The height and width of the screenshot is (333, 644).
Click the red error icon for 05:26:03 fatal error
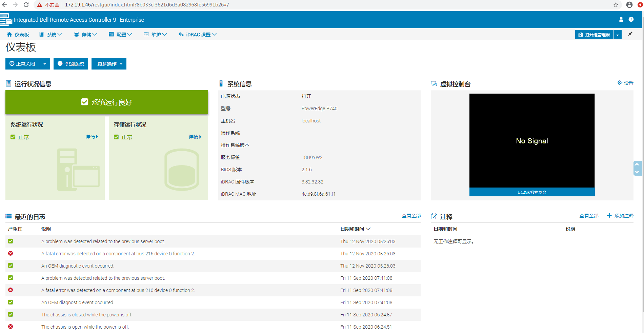pyautogui.click(x=11, y=253)
